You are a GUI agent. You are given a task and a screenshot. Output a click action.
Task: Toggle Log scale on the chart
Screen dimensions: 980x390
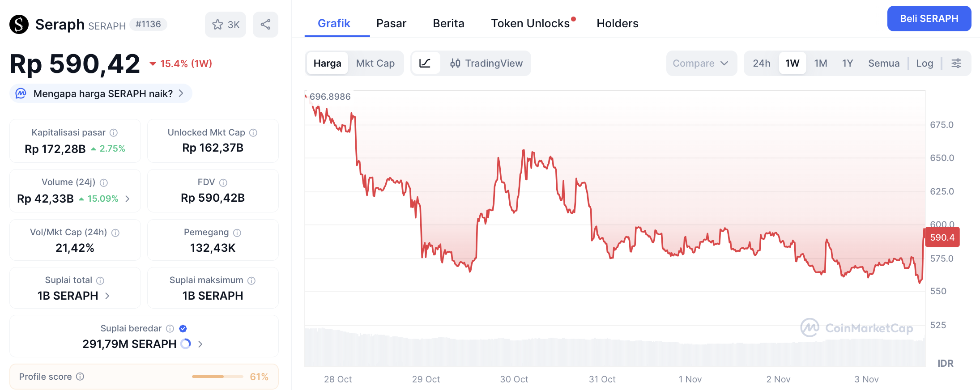tap(925, 63)
